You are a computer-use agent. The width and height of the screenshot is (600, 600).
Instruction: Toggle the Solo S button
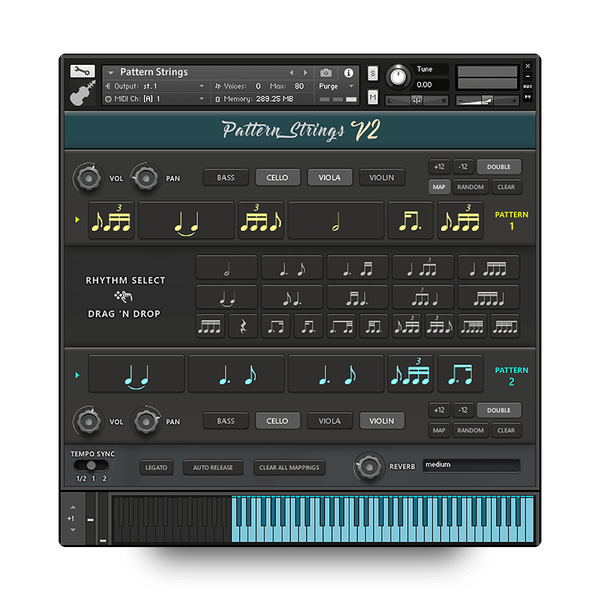click(x=373, y=73)
